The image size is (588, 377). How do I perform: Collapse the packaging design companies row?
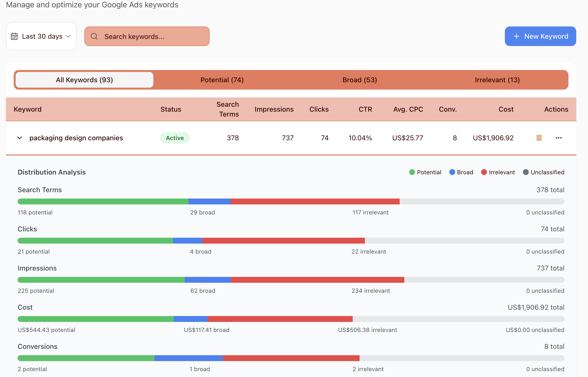click(x=20, y=138)
